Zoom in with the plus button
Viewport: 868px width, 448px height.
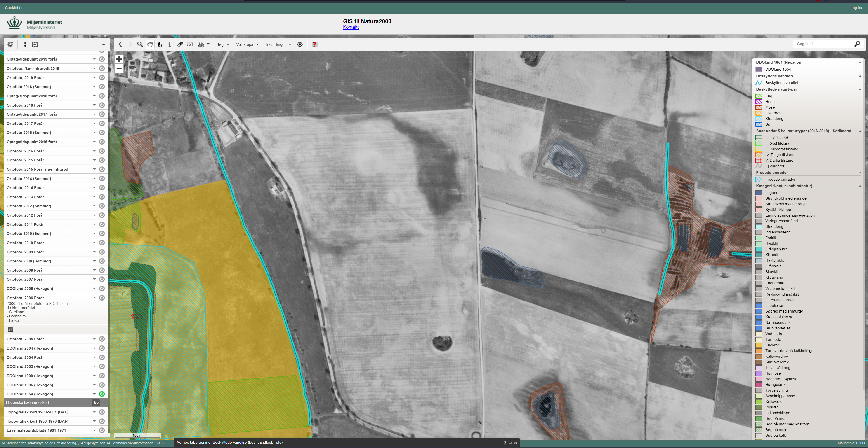click(119, 59)
